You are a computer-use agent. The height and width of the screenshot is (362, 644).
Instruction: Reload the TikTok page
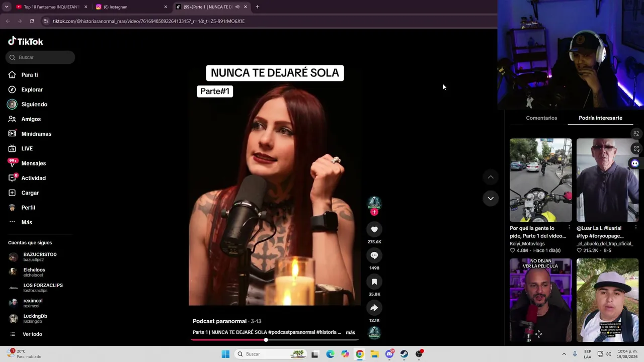(x=32, y=21)
